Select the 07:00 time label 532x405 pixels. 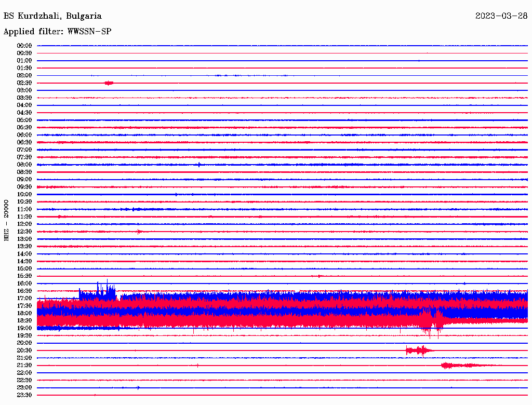point(24,150)
